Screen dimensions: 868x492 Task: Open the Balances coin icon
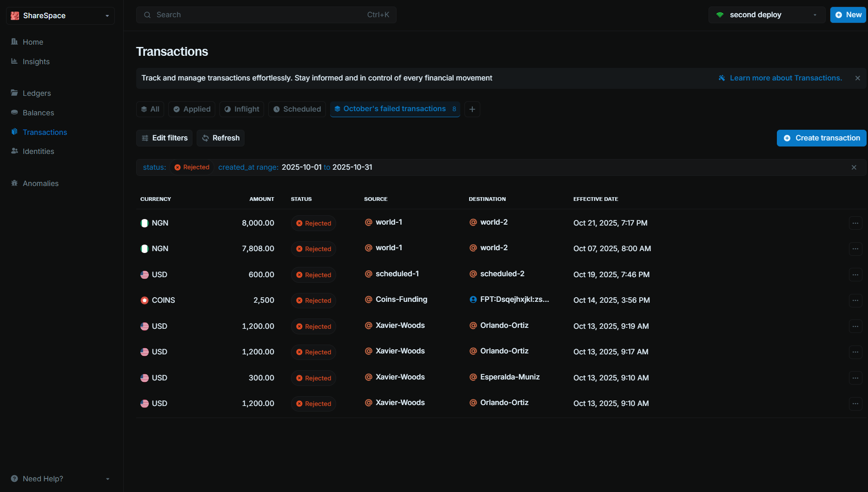14,113
